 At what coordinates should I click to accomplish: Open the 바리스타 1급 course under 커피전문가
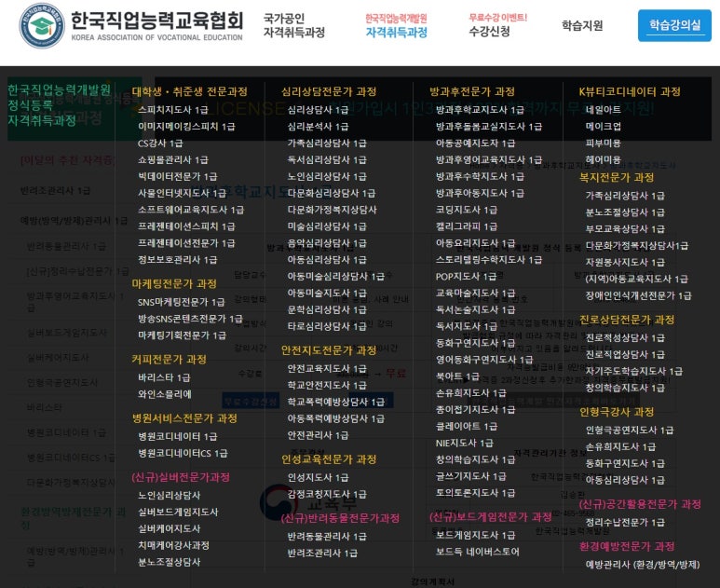[x=164, y=377]
